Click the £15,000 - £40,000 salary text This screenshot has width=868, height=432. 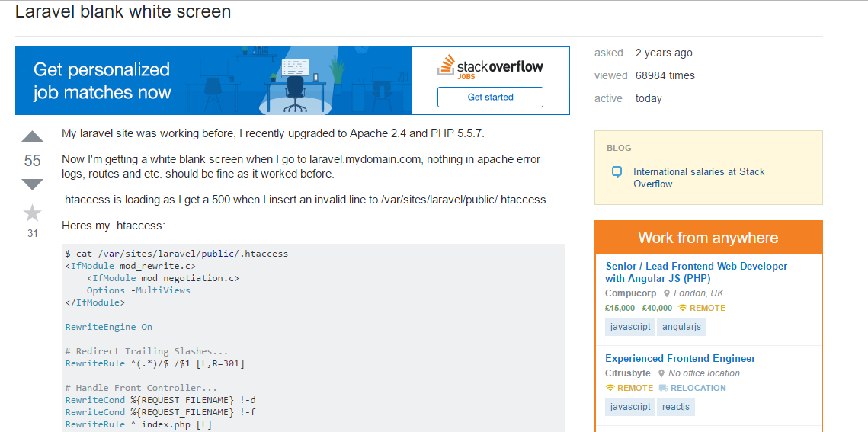(639, 308)
